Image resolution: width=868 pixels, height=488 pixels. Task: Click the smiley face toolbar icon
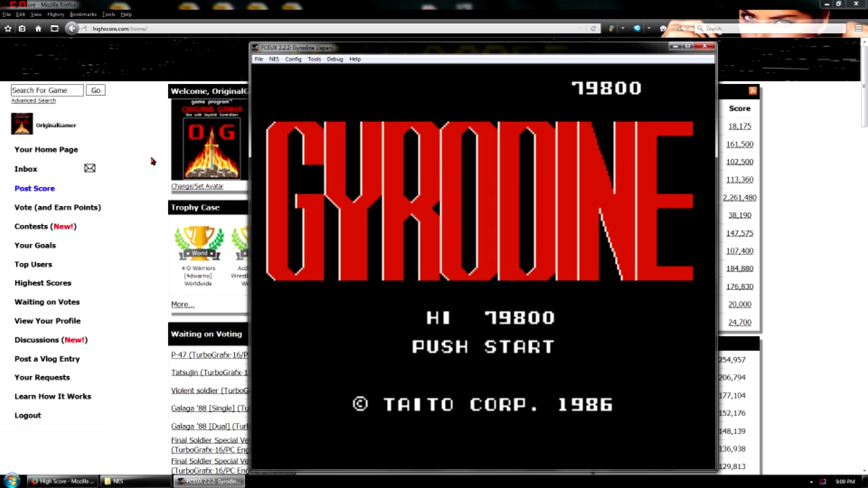663,28
